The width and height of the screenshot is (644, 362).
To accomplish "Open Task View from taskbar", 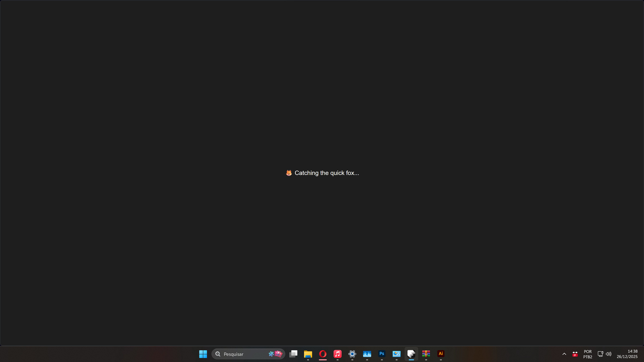I will (x=293, y=354).
